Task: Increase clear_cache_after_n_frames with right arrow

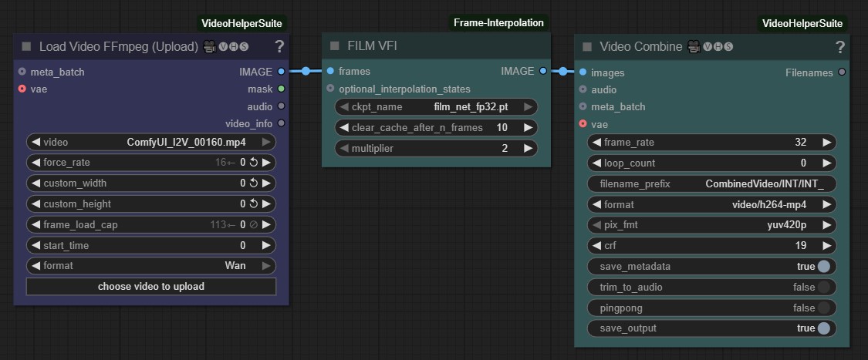Action: (x=528, y=128)
